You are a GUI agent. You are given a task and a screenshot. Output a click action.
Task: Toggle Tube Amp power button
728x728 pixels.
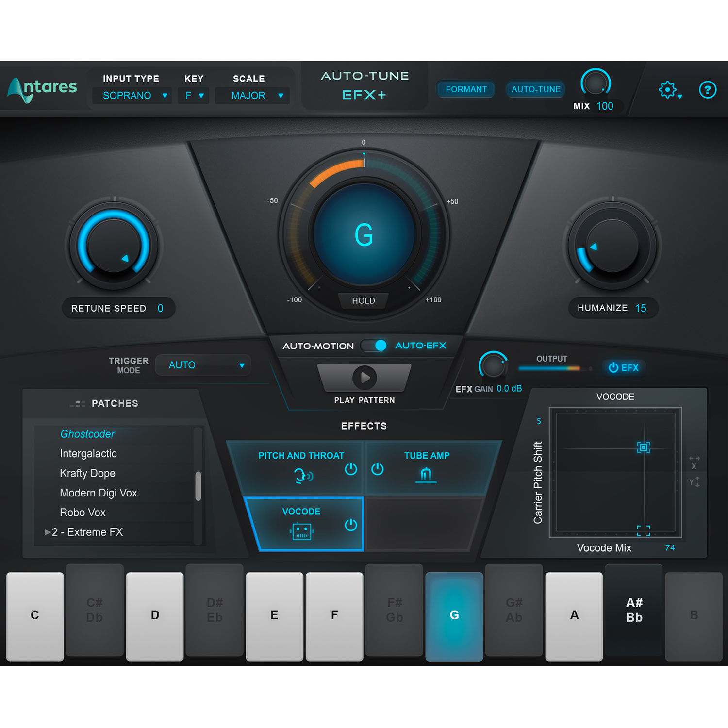[378, 469]
